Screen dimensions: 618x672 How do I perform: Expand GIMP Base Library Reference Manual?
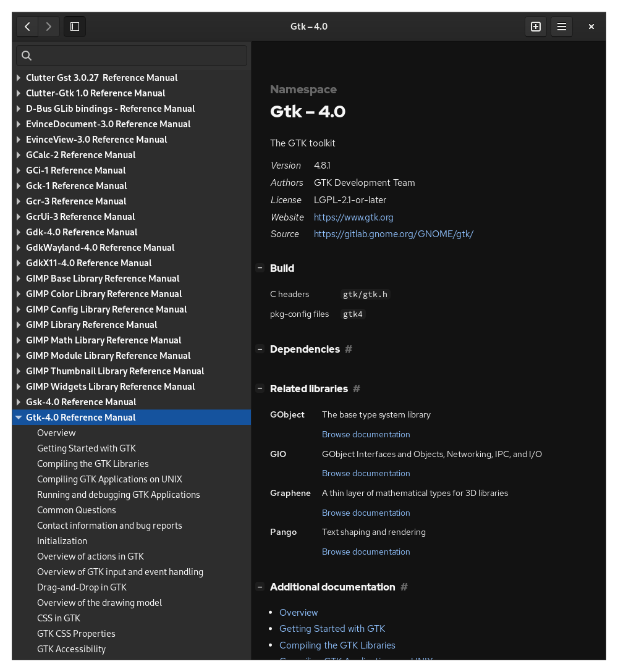(x=19, y=278)
